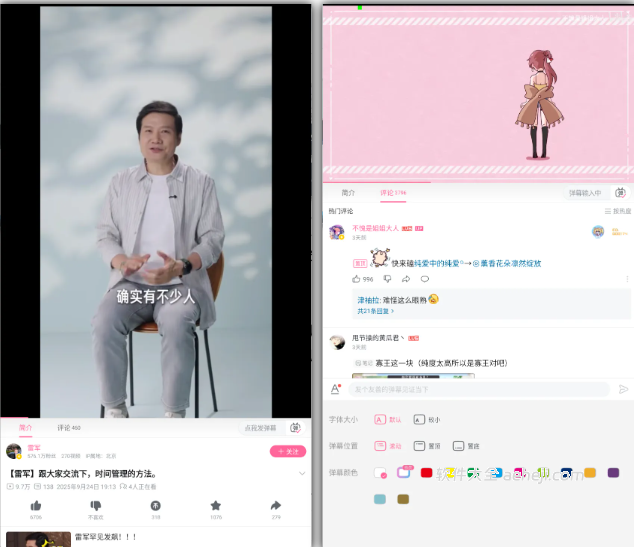Select 默认 font size option
This screenshot has width=634, height=547.
tap(388, 420)
